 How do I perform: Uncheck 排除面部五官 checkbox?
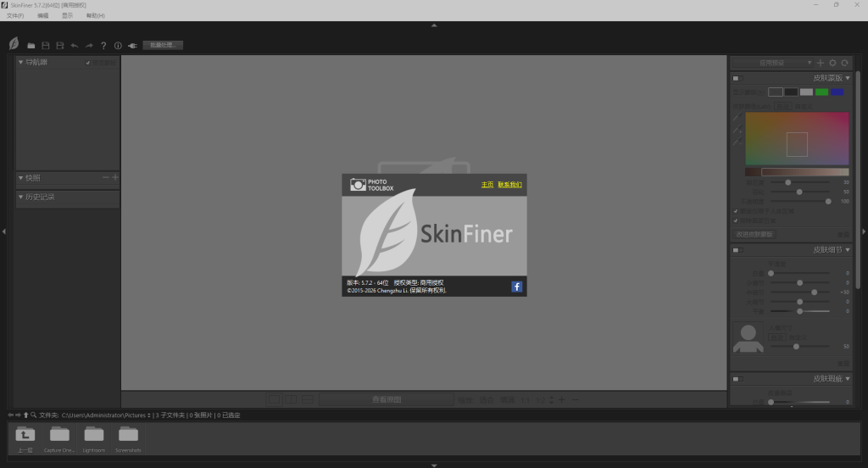(736, 220)
